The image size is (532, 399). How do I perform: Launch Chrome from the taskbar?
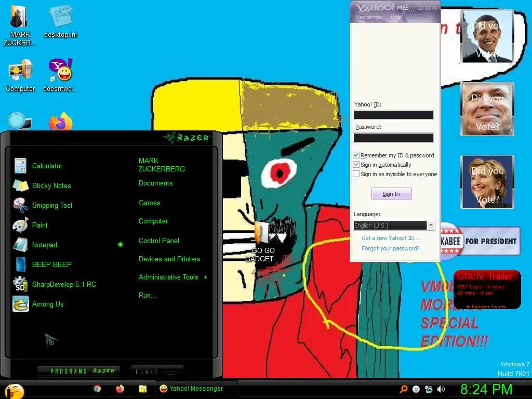tap(97, 389)
